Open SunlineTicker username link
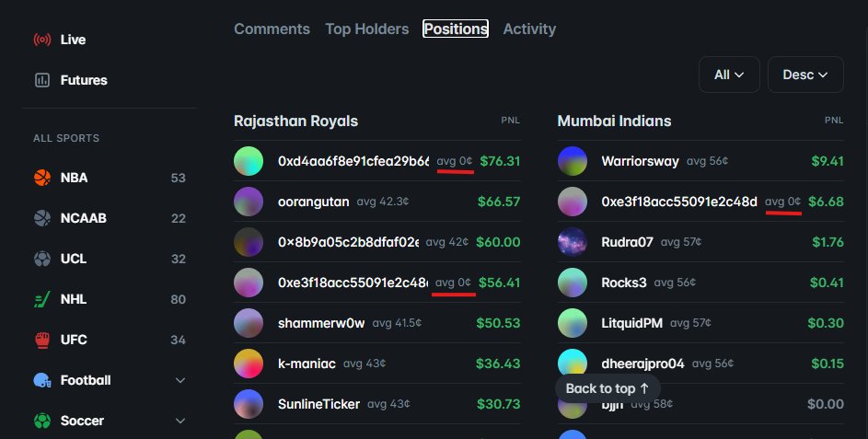This screenshot has height=439, width=868. 318,404
